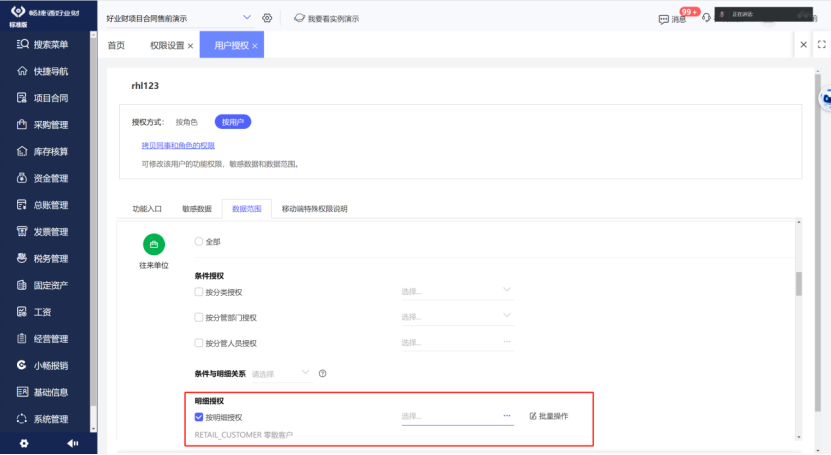Viewport: 831px width, 455px height.
Task: Click help question mark beside 条件与明细关系
Action: [322, 373]
